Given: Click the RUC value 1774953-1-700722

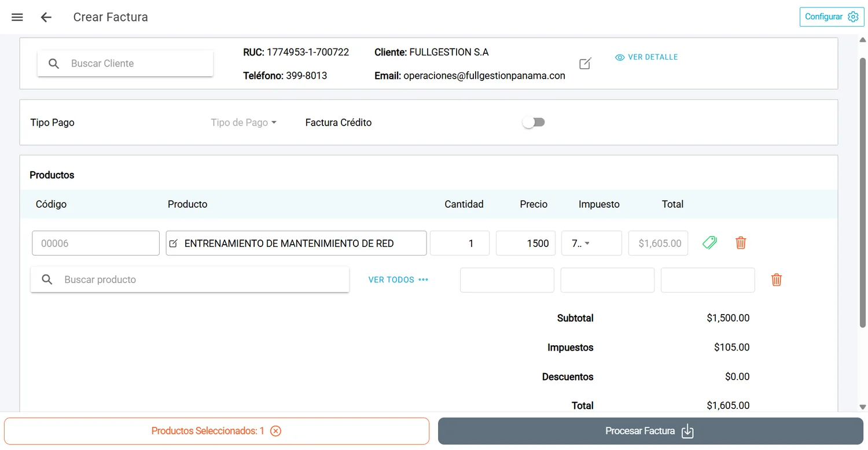Looking at the screenshot, I should 308,52.
